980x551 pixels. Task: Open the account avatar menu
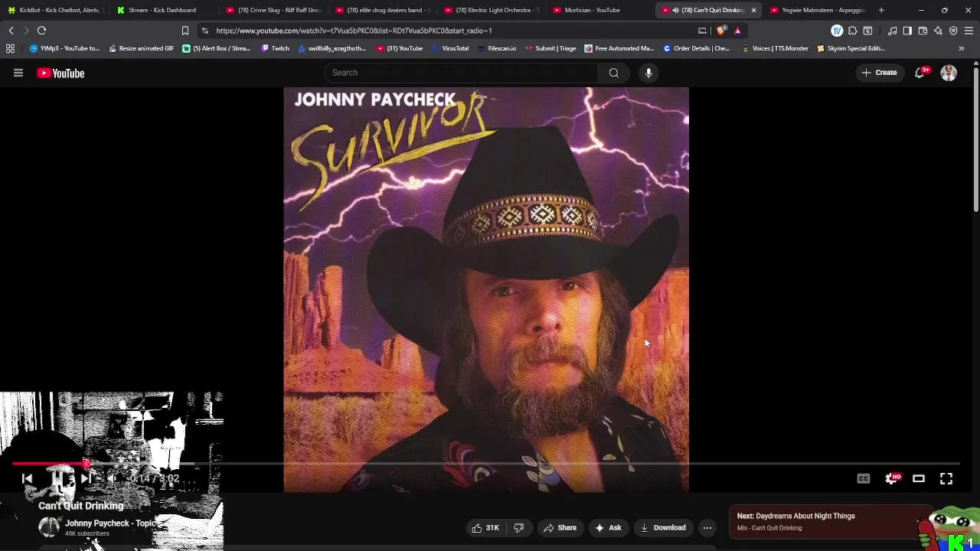[x=949, y=73]
